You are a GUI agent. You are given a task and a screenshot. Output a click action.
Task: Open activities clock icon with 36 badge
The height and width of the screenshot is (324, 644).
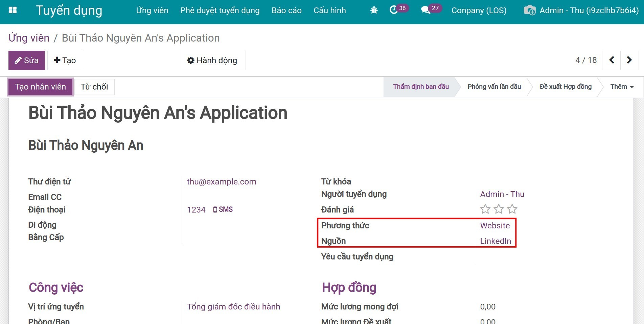point(394,10)
